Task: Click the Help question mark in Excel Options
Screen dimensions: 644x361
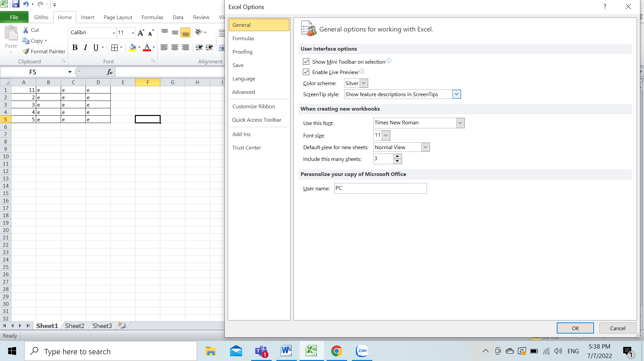Action: click(x=605, y=7)
